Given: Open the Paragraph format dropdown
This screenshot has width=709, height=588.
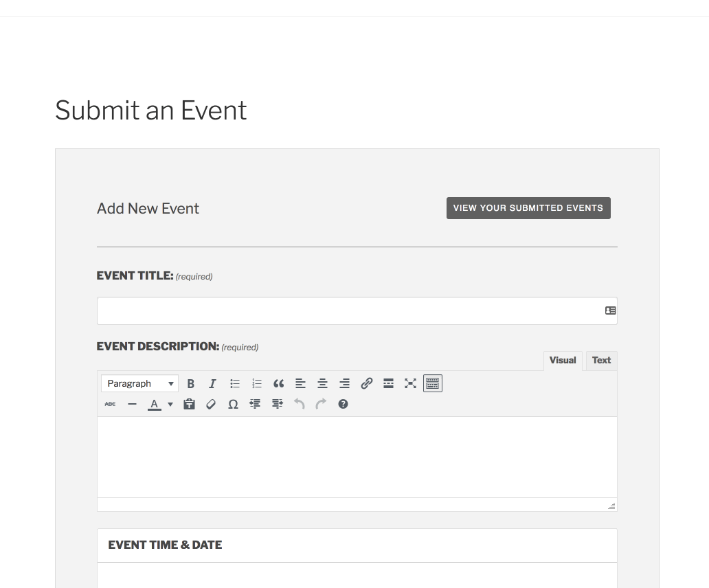Looking at the screenshot, I should pos(140,383).
